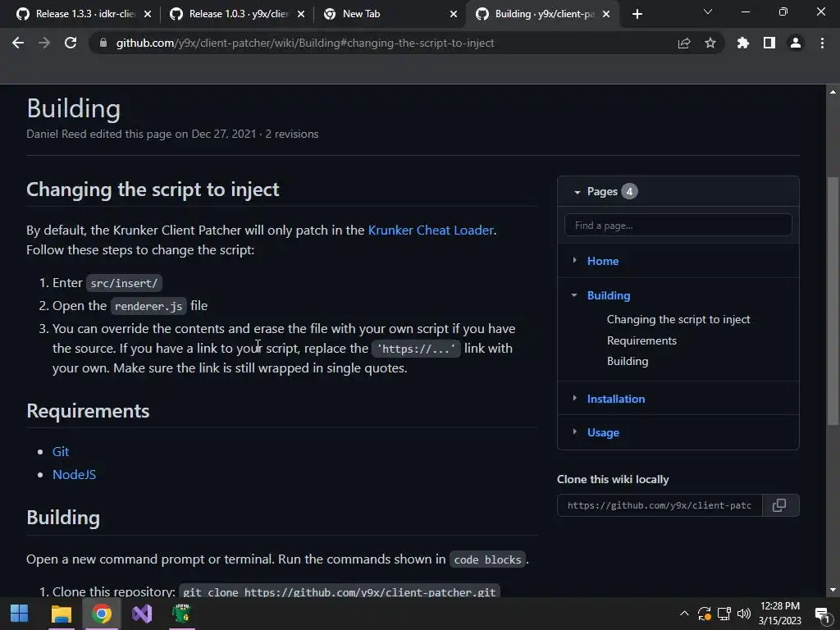Open the Git requirement link

[x=61, y=452]
